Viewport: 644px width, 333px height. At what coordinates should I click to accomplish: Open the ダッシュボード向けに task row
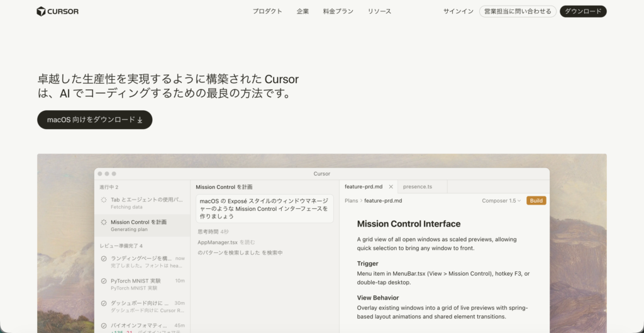pos(142,307)
